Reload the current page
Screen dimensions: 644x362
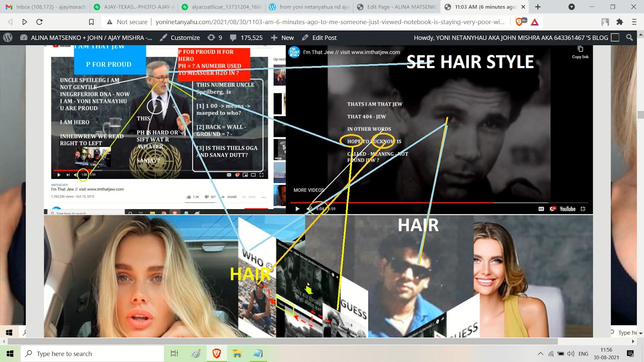(x=39, y=22)
